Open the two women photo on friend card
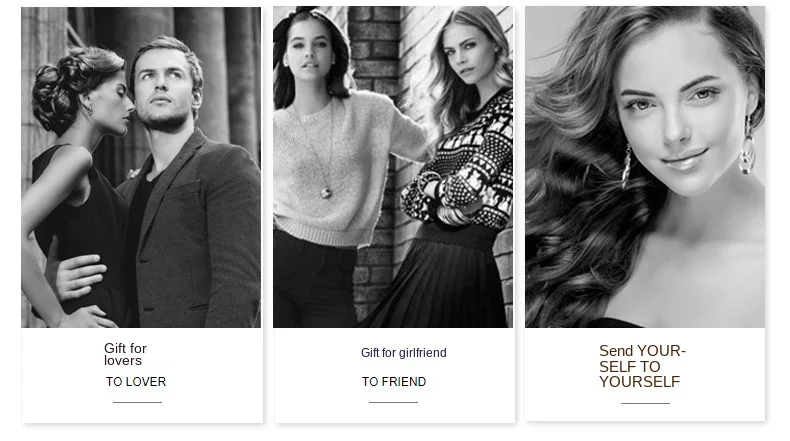790x441 pixels. point(393,167)
